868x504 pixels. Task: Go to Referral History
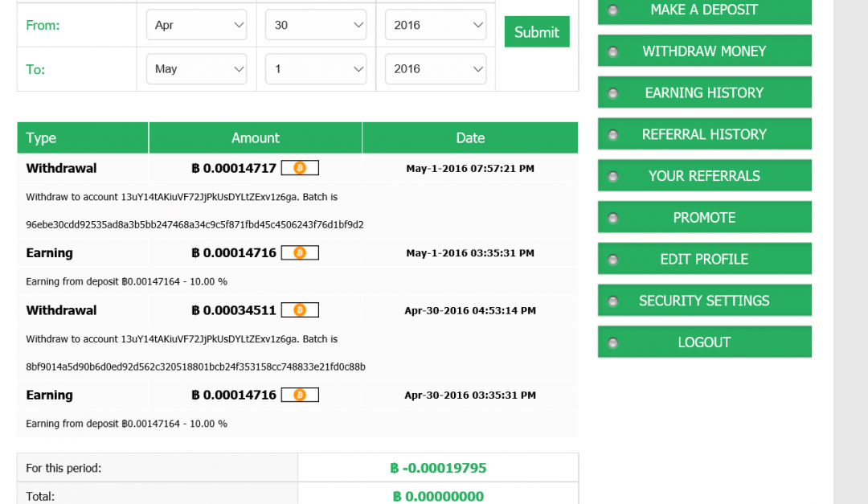click(704, 134)
